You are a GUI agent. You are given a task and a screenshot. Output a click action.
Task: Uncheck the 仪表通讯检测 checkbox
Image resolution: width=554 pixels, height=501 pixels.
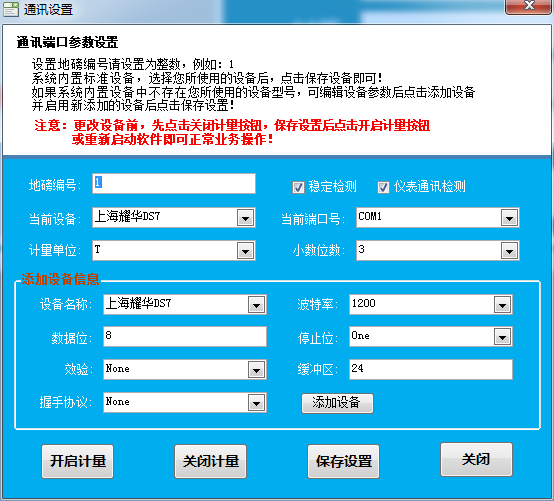(x=383, y=187)
